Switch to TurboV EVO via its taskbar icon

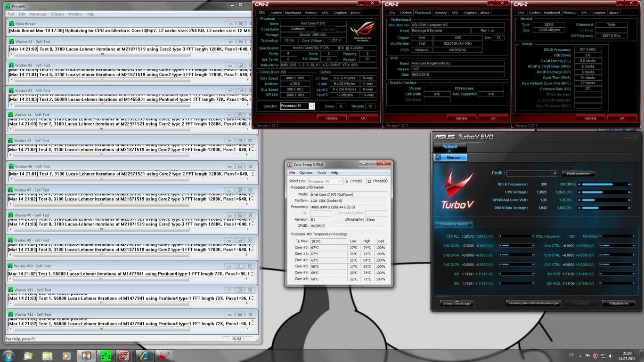coord(163,355)
